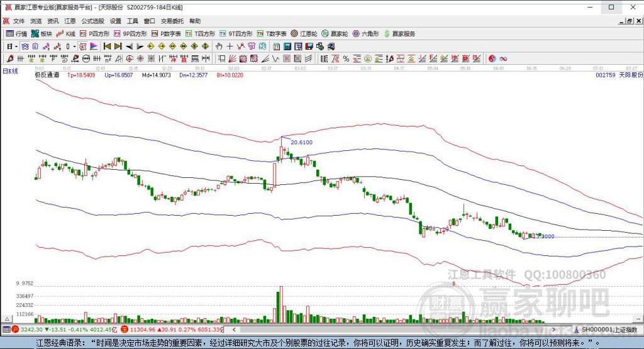This screenshot has width=644, height=349.
Task: Click the yellow diamond left-arrow icon
Action: click(151, 47)
